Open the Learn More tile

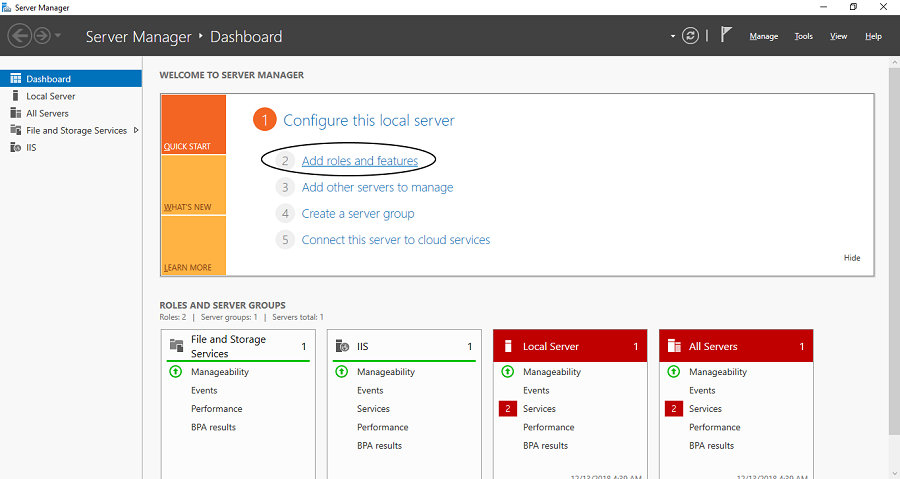tap(193, 246)
